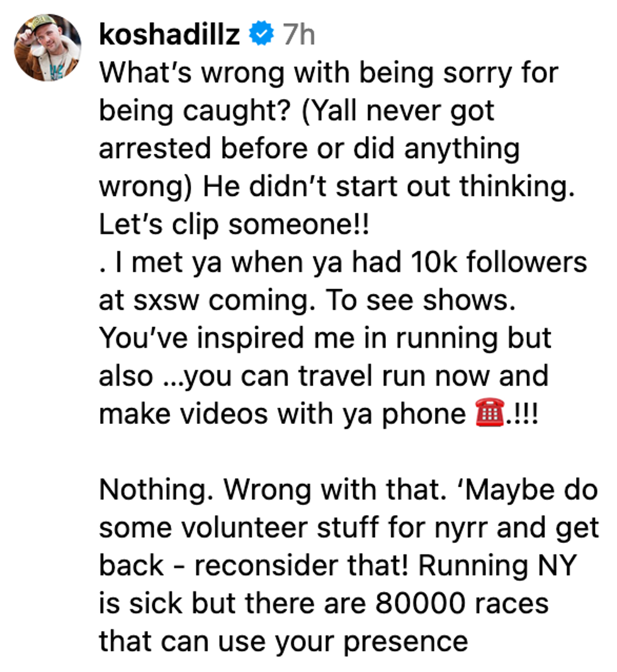Click the word "nyrr" in the comment

point(458,528)
